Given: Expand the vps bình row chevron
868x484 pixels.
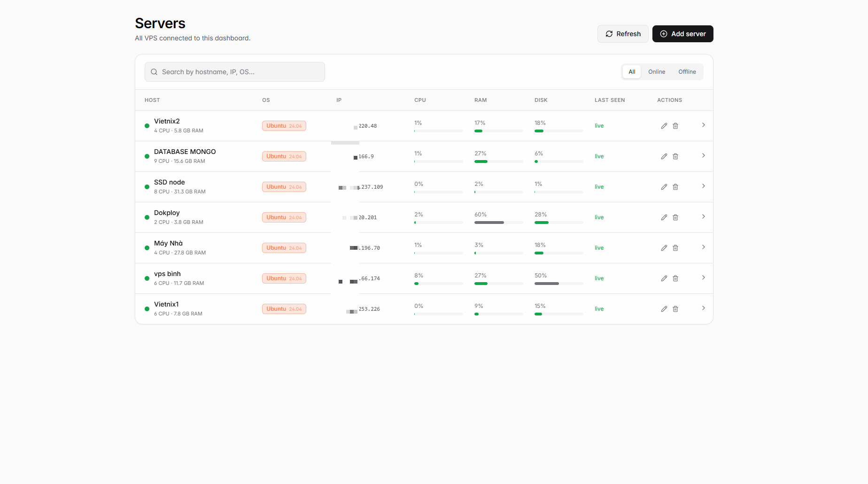Looking at the screenshot, I should coord(703,277).
